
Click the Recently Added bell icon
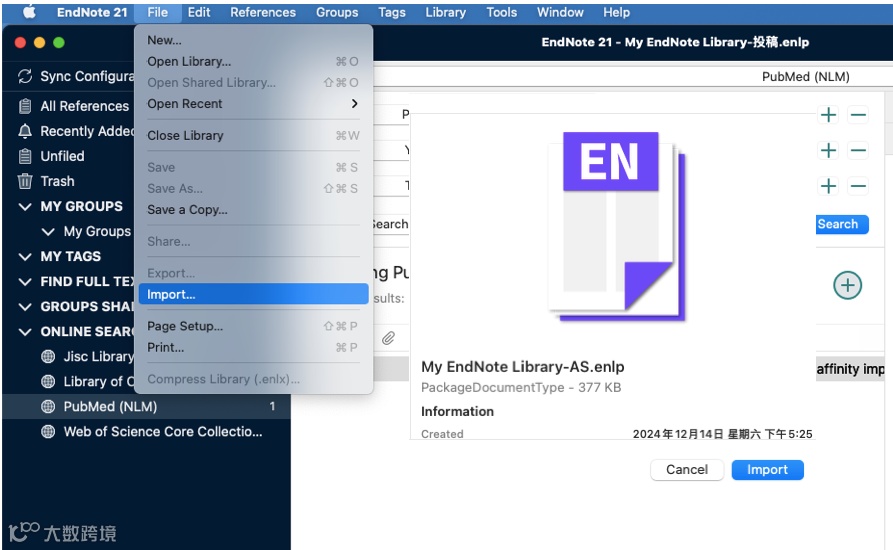coord(25,131)
